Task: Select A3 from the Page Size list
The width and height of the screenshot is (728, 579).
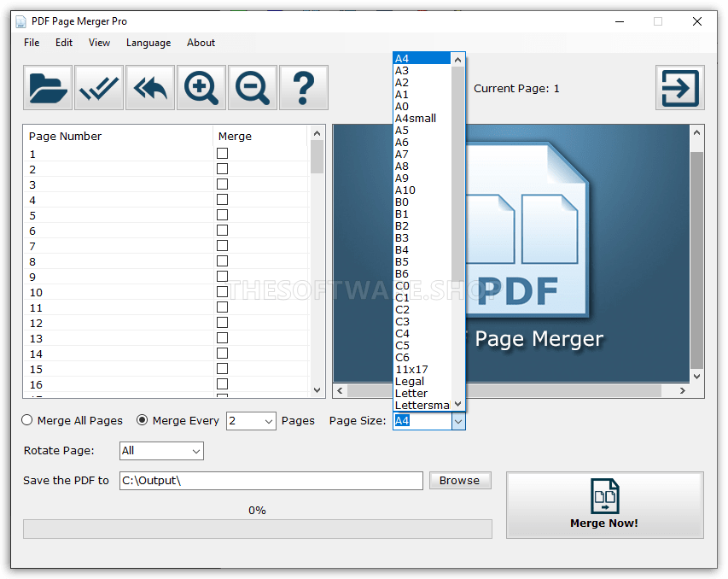Action: [x=402, y=70]
